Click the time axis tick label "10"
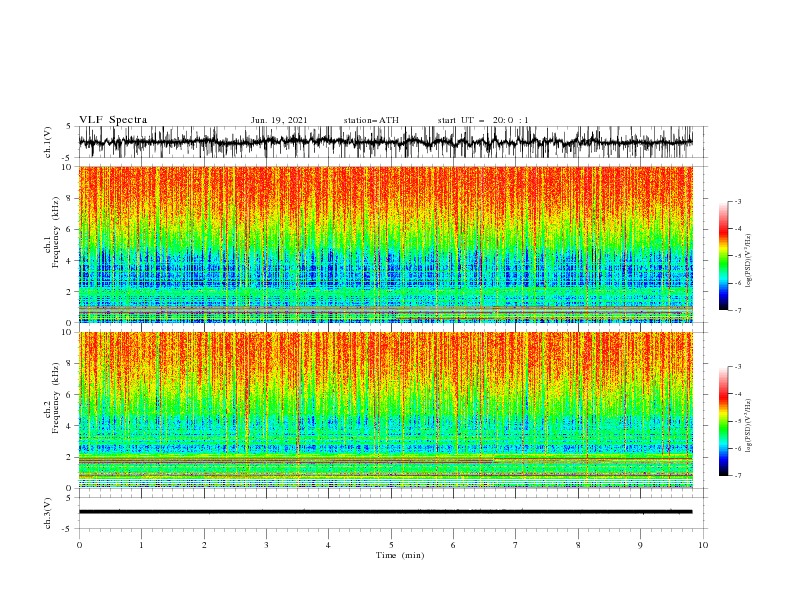 (x=703, y=545)
